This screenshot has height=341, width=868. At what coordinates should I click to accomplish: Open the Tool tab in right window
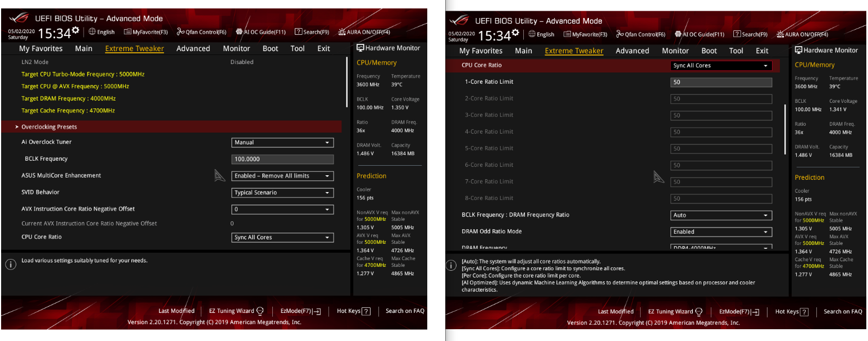point(736,51)
